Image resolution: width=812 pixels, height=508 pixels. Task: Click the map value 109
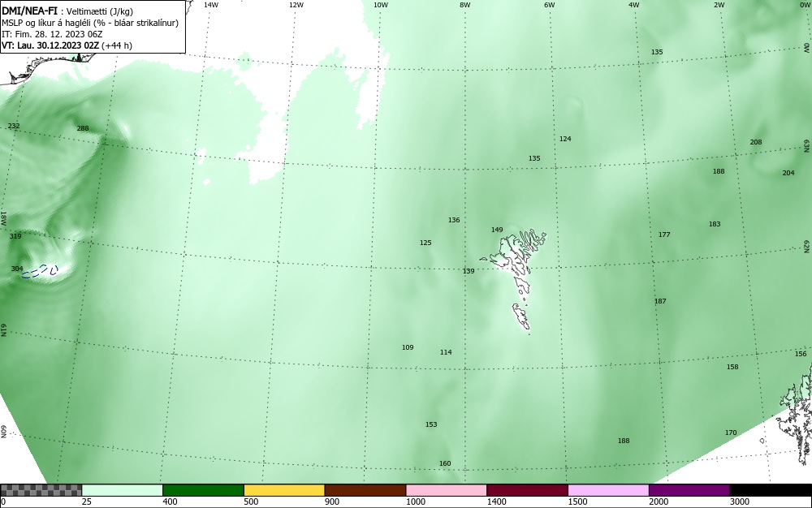pyautogui.click(x=408, y=347)
